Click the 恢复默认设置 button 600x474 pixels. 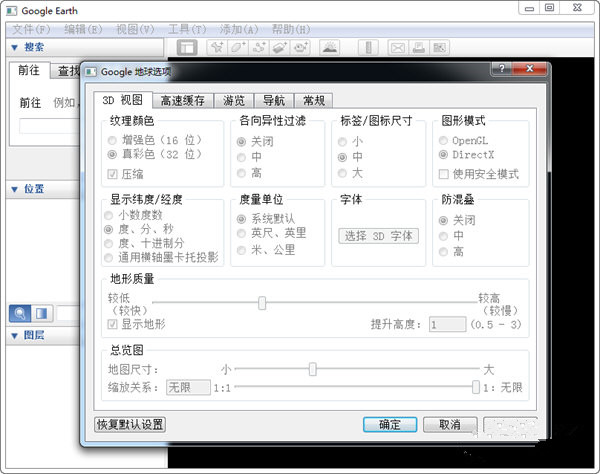click(130, 425)
